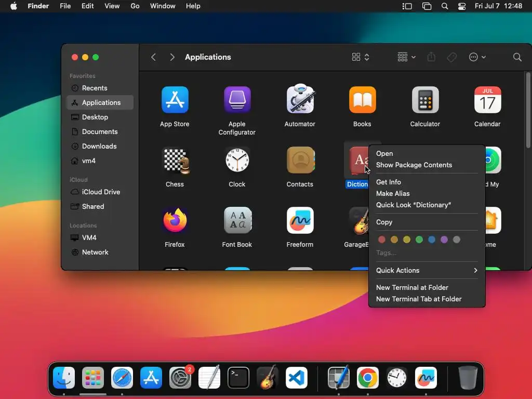532x399 pixels.
Task: Open the Go menu in the menu bar
Action: click(x=135, y=6)
